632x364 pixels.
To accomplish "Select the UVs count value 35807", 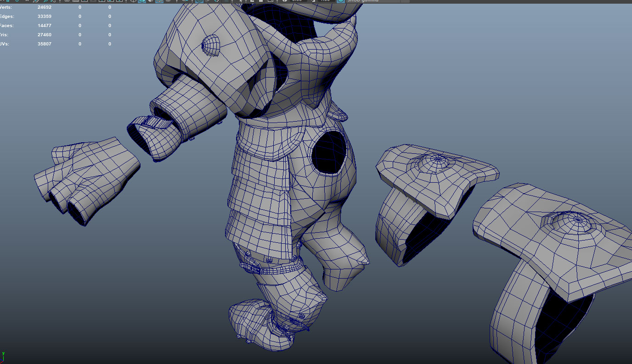I will click(44, 44).
